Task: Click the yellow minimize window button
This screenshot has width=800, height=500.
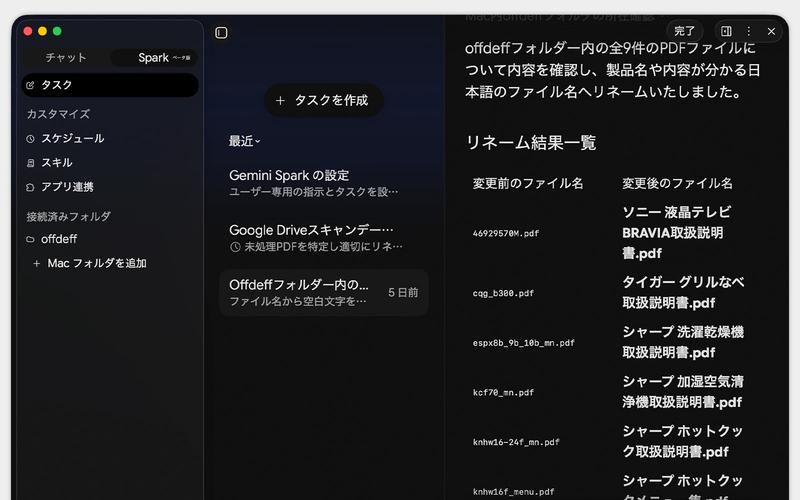Action: click(x=42, y=31)
